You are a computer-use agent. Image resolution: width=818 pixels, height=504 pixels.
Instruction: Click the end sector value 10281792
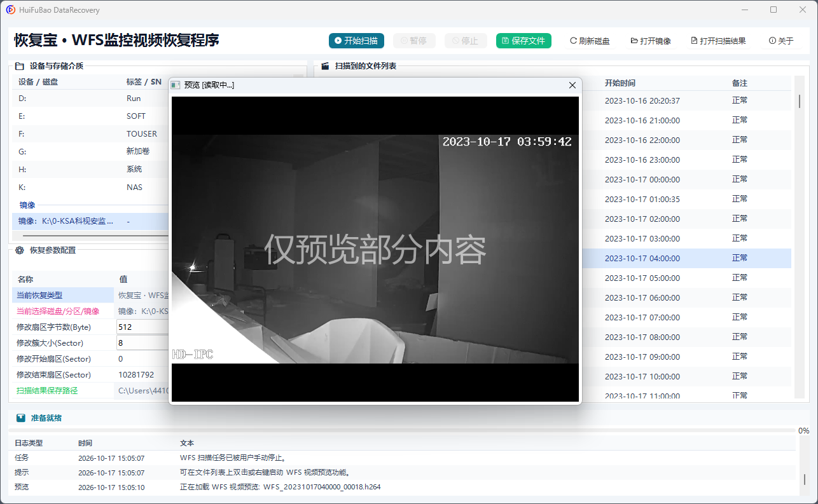tap(136, 375)
